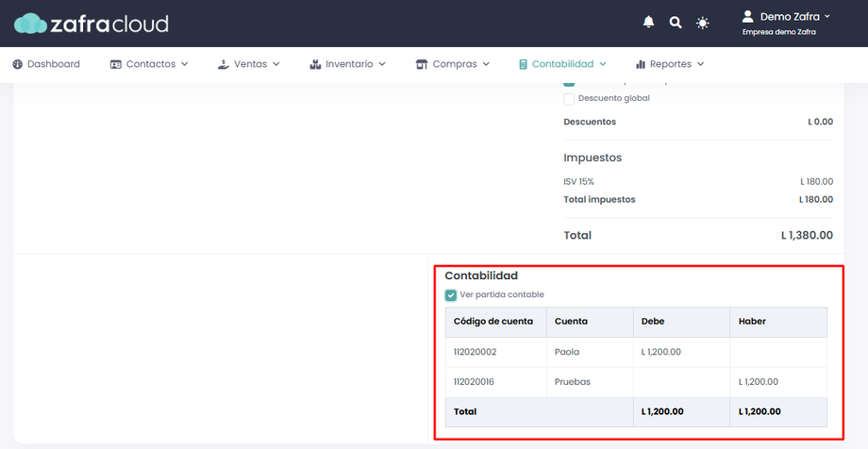Viewport: 868px width, 449px height.
Task: Toggle light/dark theme sun icon
Action: pos(703,23)
